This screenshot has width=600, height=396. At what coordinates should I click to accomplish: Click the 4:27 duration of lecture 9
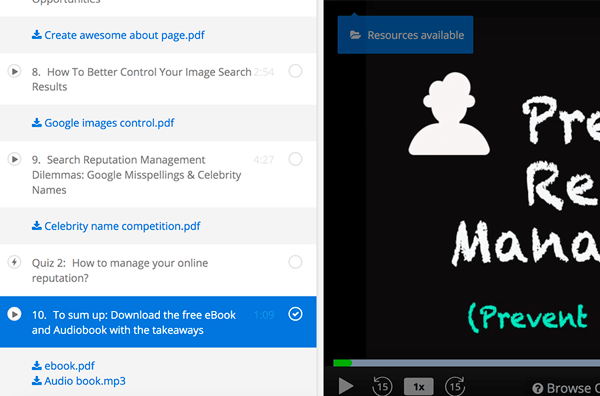click(x=264, y=160)
